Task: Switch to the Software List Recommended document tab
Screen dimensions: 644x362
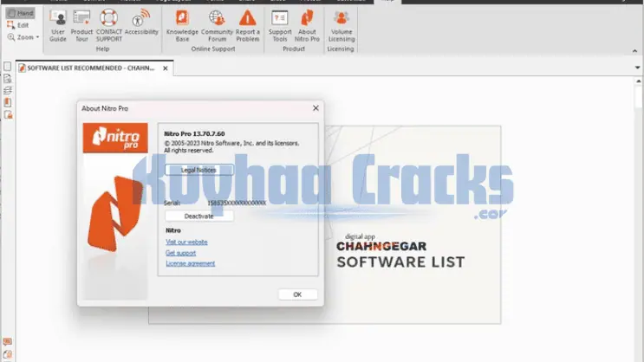Action: tap(91, 68)
